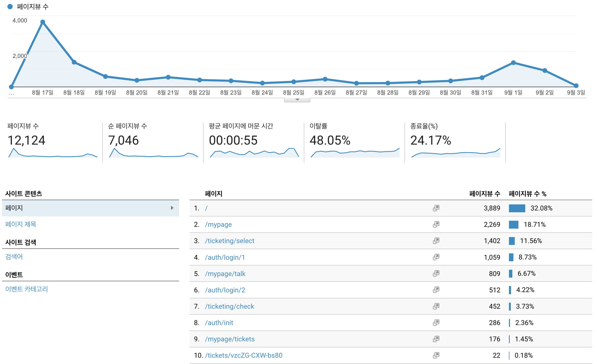Image resolution: width=597 pixels, height=364 pixels.
Task: Click the 9월 1일 chart data point
Action: [513, 63]
